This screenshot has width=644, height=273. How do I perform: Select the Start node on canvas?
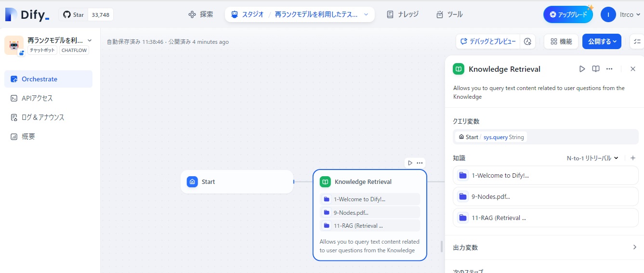click(x=237, y=182)
